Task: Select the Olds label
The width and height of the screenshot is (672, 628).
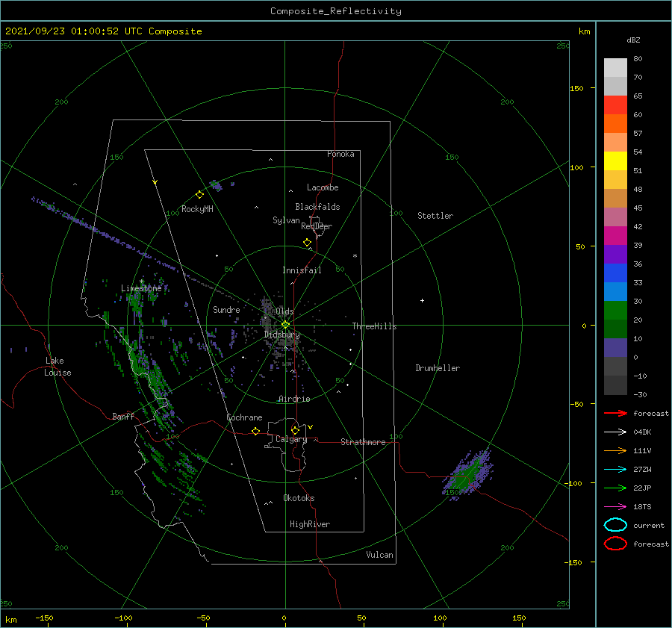Action: click(x=284, y=311)
